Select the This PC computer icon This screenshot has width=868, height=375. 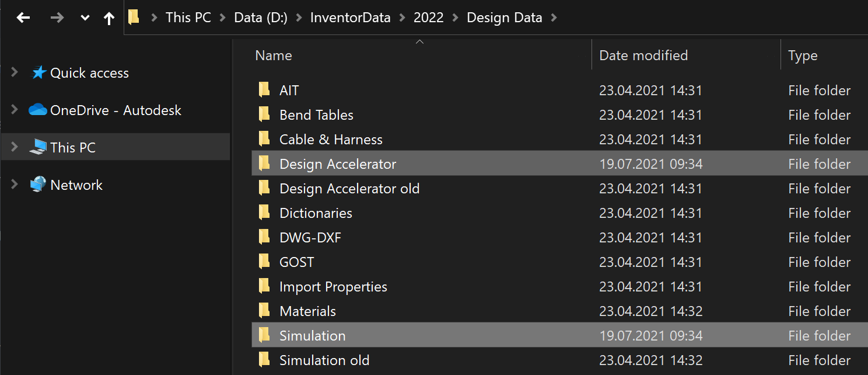tap(37, 147)
